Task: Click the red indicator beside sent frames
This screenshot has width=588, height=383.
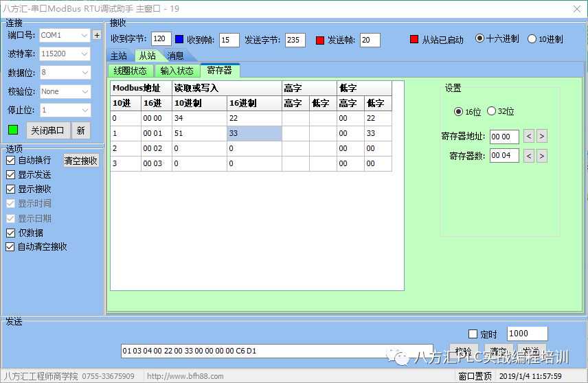Action: click(x=319, y=40)
